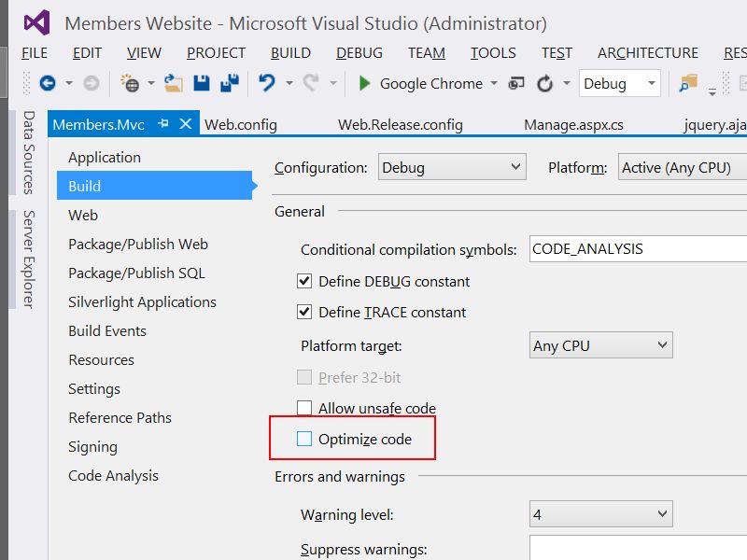
Task: Open the Configuration dropdown
Action: (452, 167)
